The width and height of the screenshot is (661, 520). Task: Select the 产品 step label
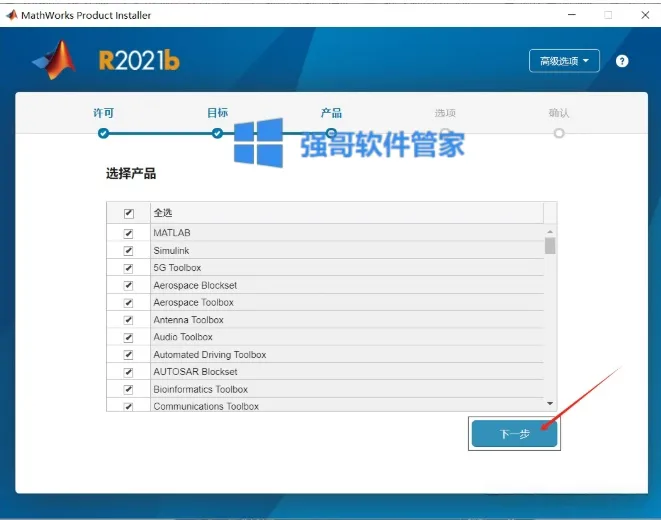tap(331, 113)
